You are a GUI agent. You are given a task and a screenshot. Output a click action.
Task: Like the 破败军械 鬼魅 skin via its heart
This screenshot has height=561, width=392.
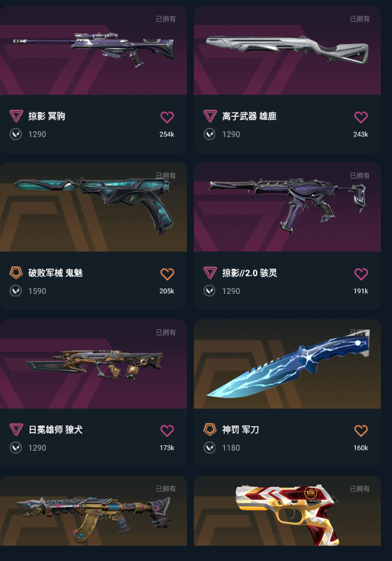tap(167, 274)
